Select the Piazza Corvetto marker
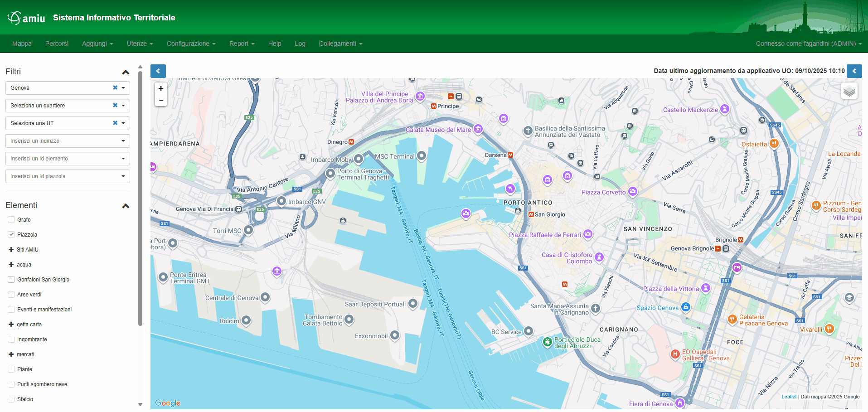The image size is (868, 412). (x=632, y=192)
